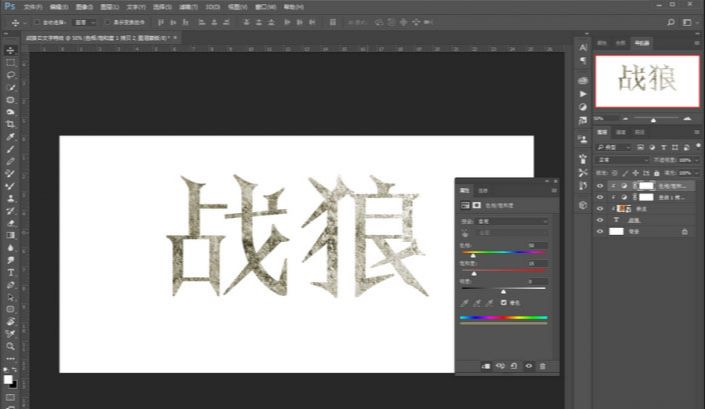705x409 pixels.
Task: Select the Eyedropper tool in the toolbar
Action: pyautogui.click(x=10, y=137)
